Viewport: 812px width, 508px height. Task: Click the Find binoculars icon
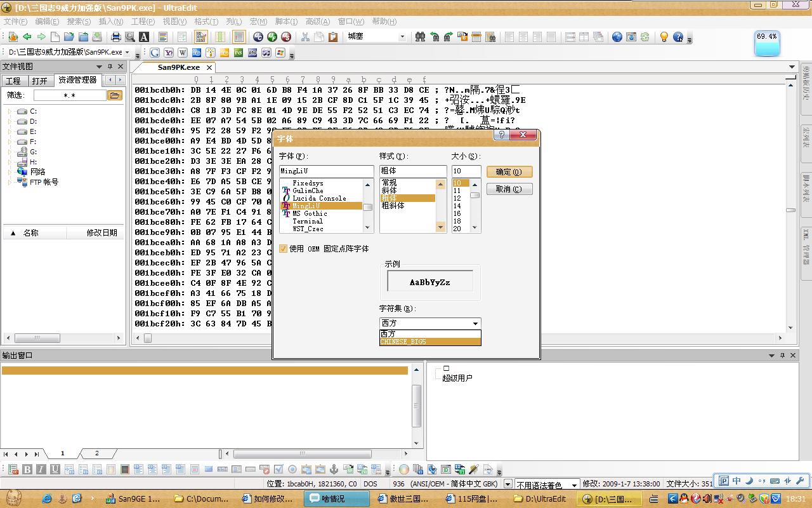point(420,37)
